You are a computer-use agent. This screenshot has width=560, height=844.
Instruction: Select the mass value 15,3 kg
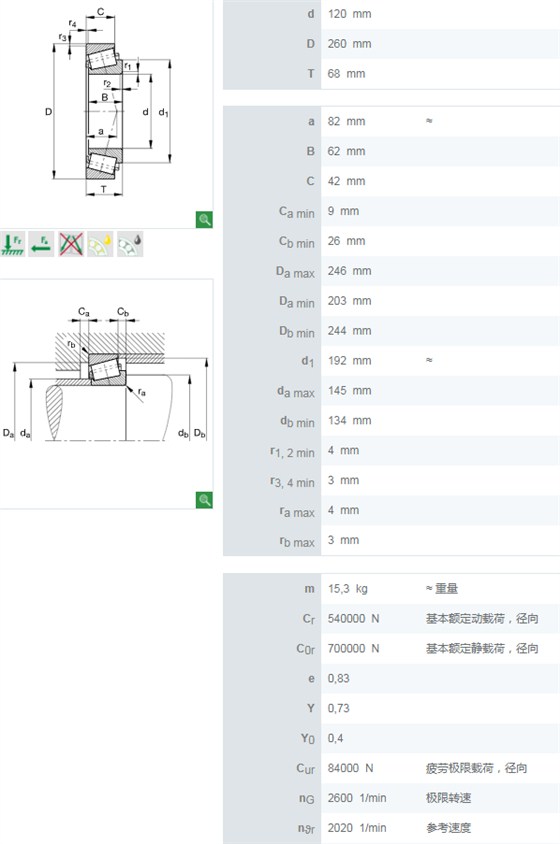(348, 589)
